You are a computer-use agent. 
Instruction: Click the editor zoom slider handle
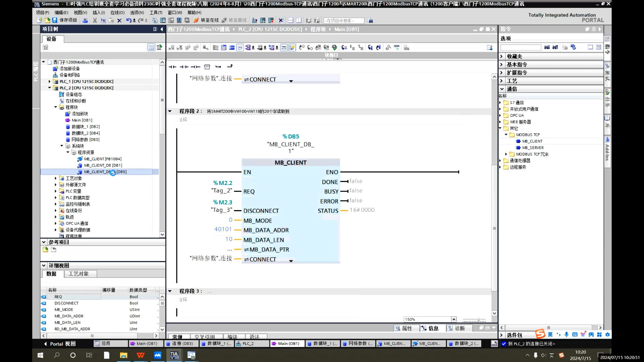[x=479, y=320]
